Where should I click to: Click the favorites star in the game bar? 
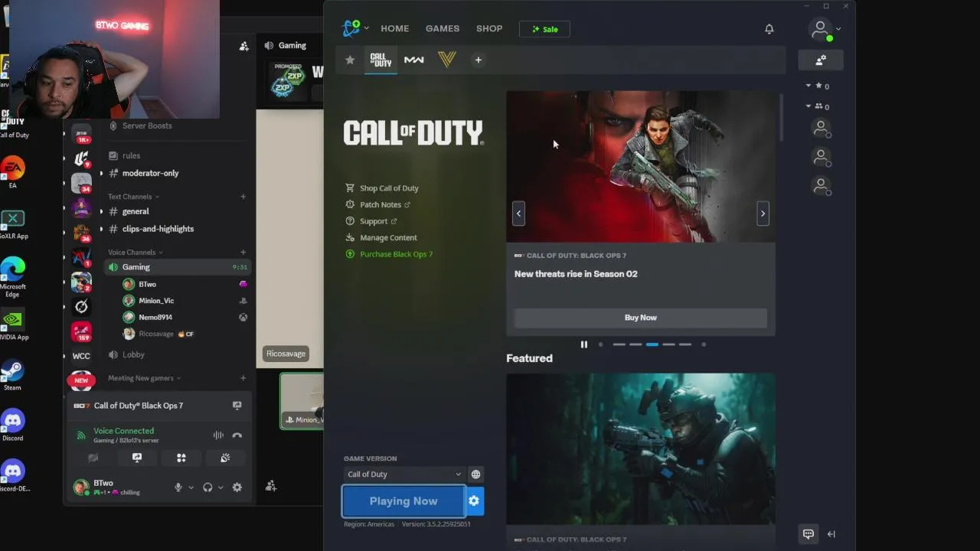pos(350,60)
